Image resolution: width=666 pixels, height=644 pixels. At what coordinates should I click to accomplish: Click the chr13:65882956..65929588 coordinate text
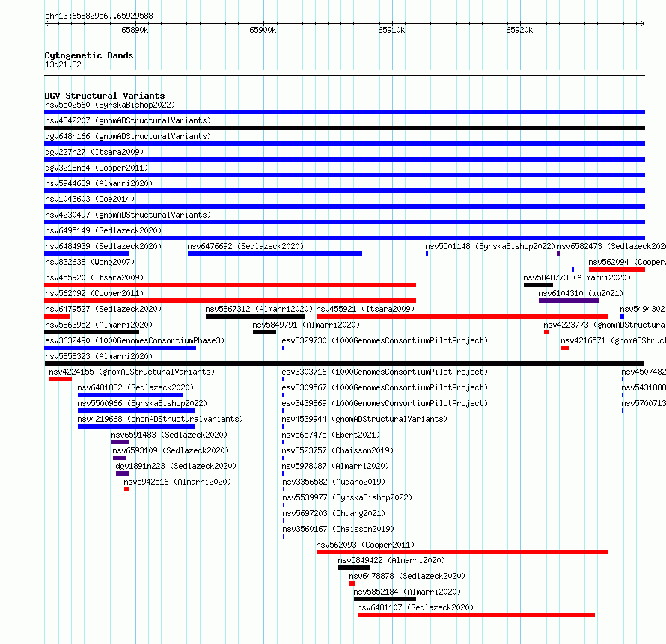[99, 16]
